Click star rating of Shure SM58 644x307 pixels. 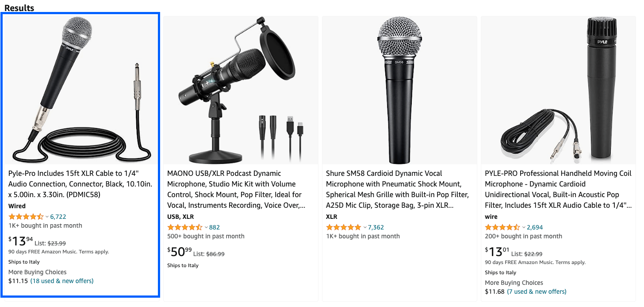point(343,227)
